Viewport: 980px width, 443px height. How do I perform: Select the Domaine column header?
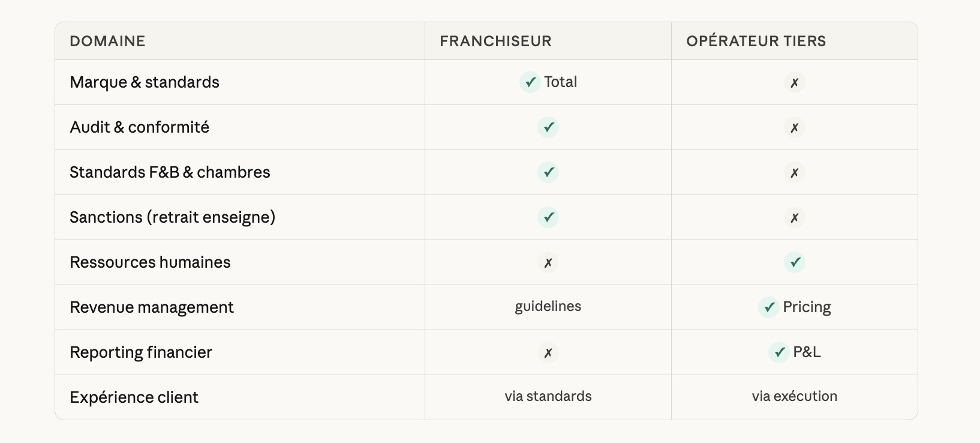coord(107,41)
